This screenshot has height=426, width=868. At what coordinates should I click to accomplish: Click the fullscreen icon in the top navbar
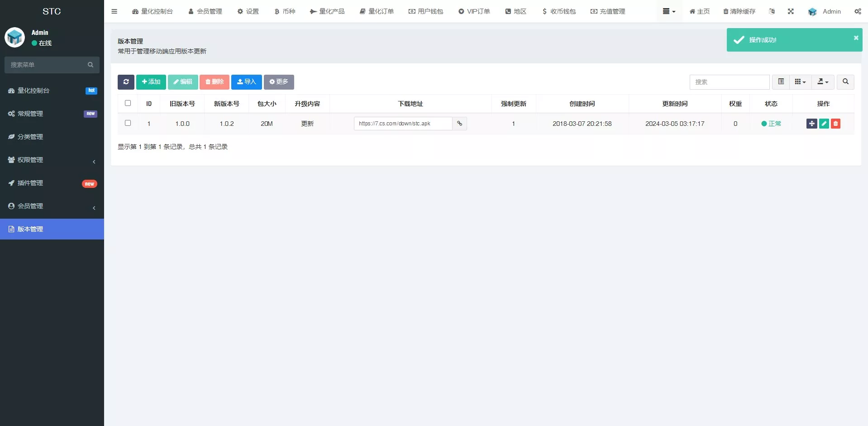coord(791,11)
